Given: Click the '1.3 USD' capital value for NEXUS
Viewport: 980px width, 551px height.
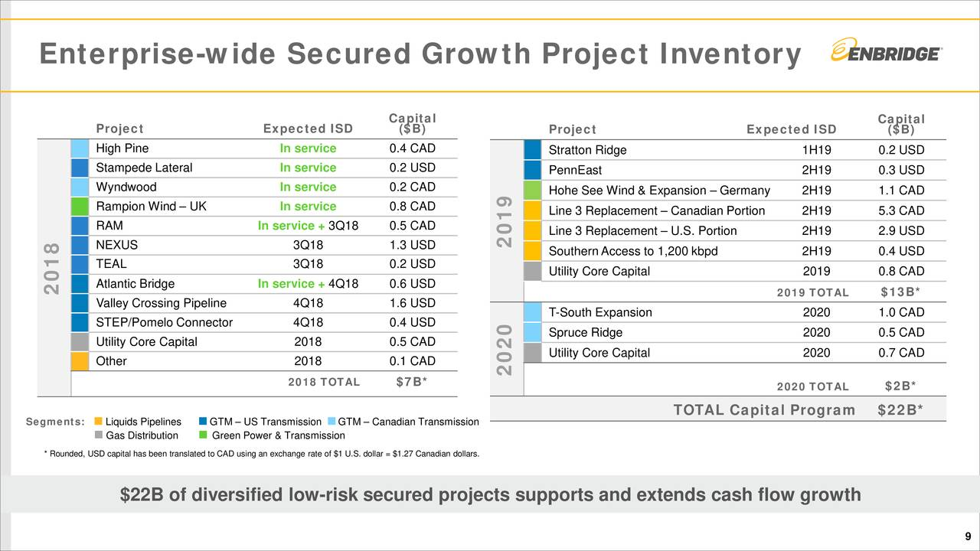Looking at the screenshot, I should pos(413,245).
